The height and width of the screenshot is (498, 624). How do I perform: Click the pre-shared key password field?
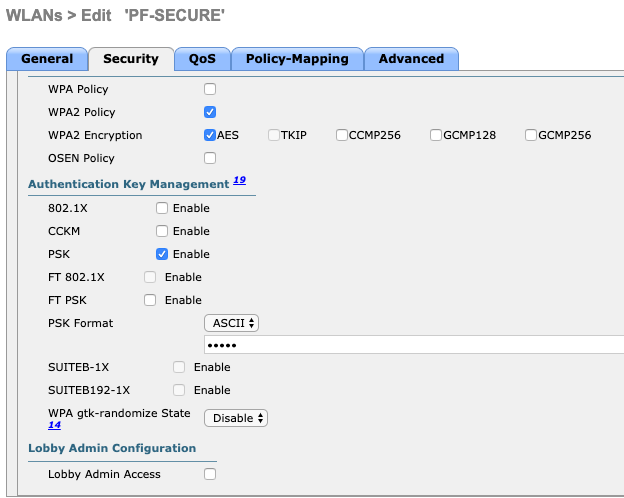(414, 344)
